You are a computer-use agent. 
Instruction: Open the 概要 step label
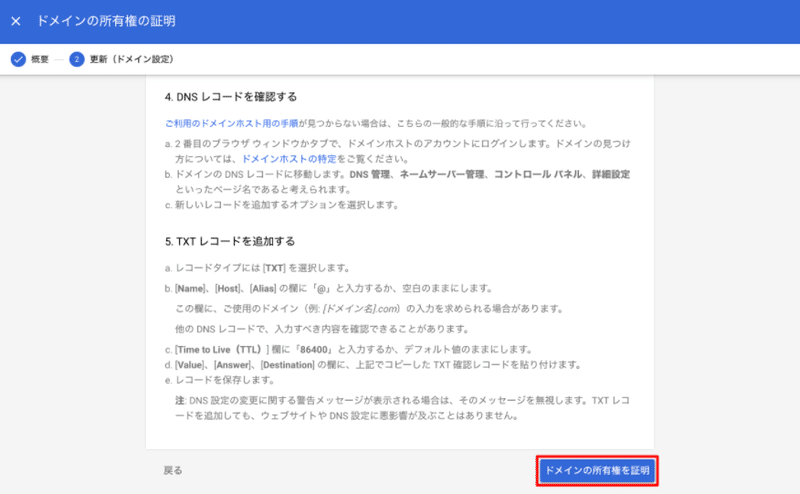(40, 59)
